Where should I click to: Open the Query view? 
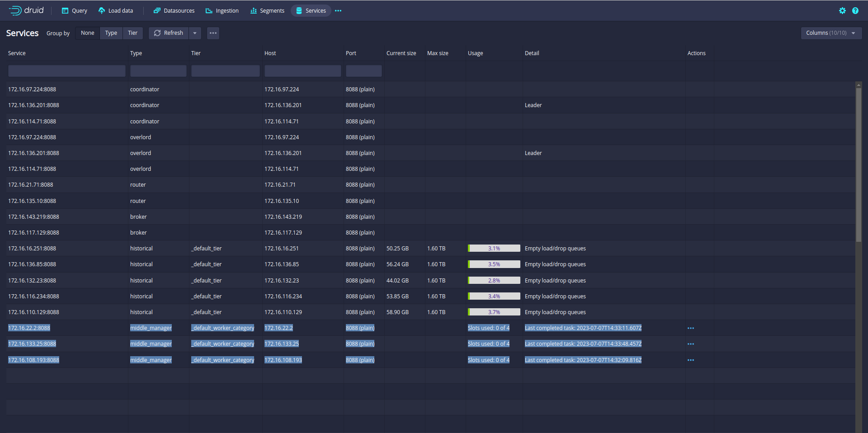[x=75, y=10]
